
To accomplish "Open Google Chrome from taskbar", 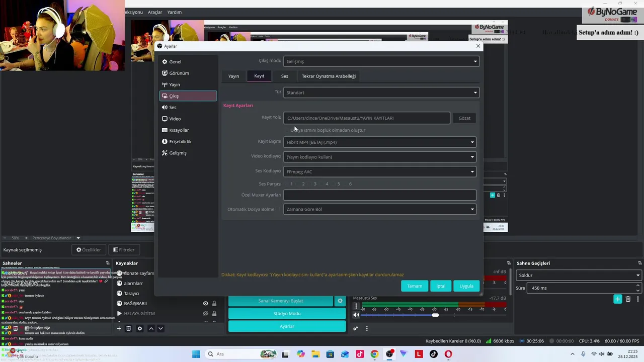I will point(374,354).
